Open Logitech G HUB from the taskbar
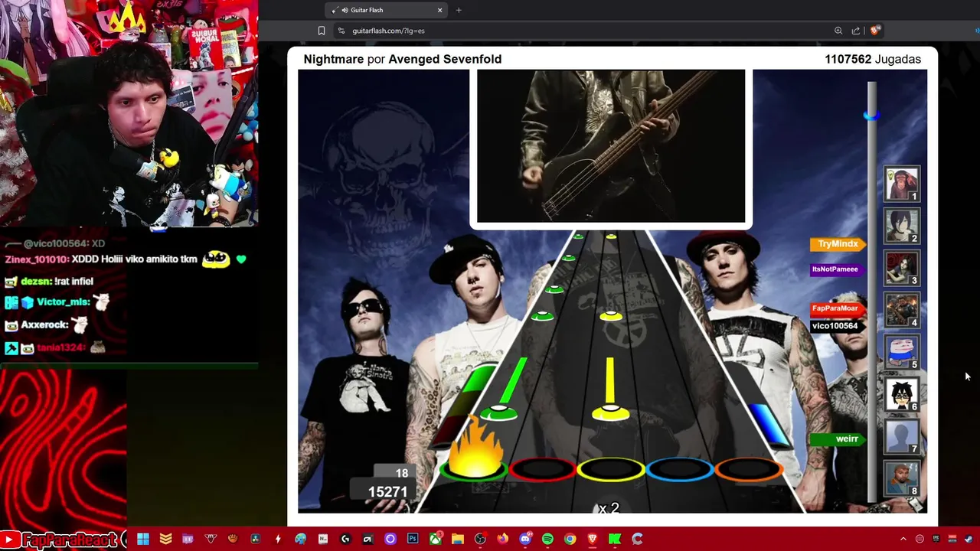 [345, 539]
